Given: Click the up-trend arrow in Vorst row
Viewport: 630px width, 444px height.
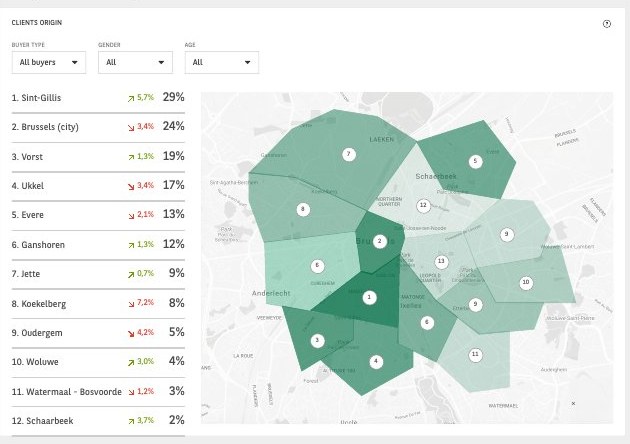Looking at the screenshot, I should point(131,158).
